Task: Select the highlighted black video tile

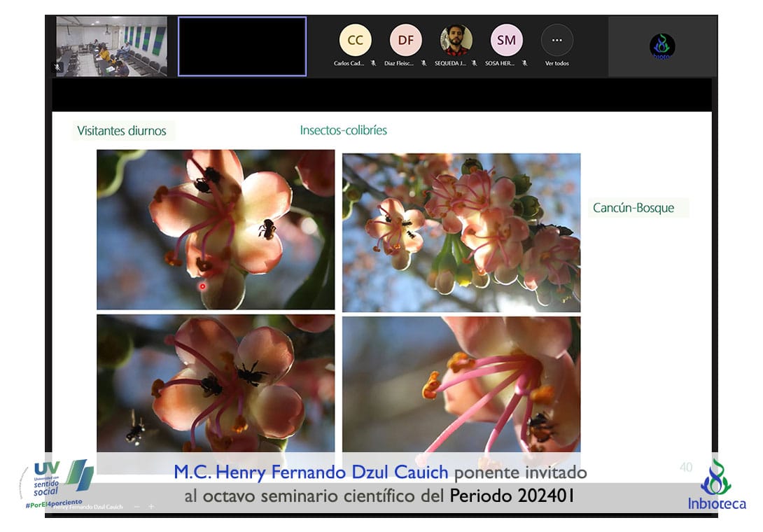Action: [242, 46]
